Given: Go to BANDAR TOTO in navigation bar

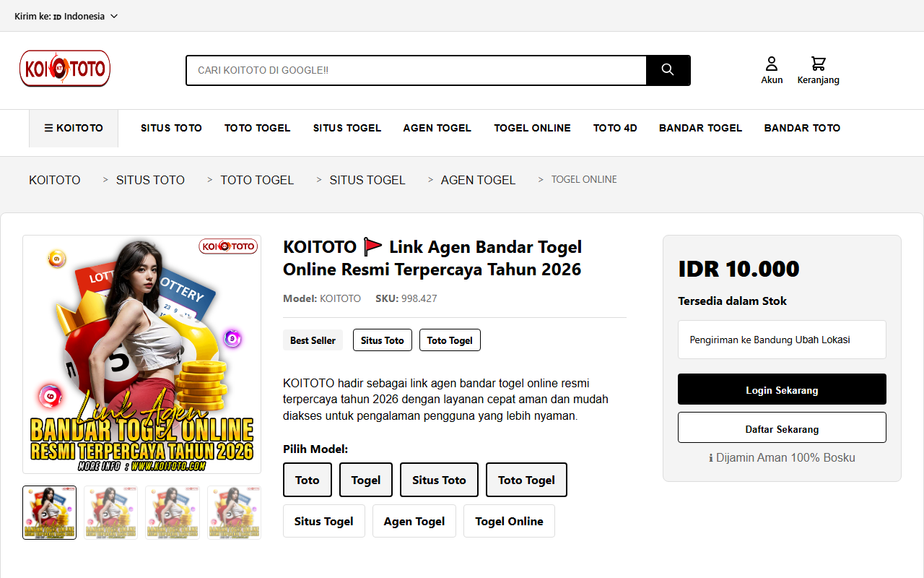Looking at the screenshot, I should click(x=802, y=128).
